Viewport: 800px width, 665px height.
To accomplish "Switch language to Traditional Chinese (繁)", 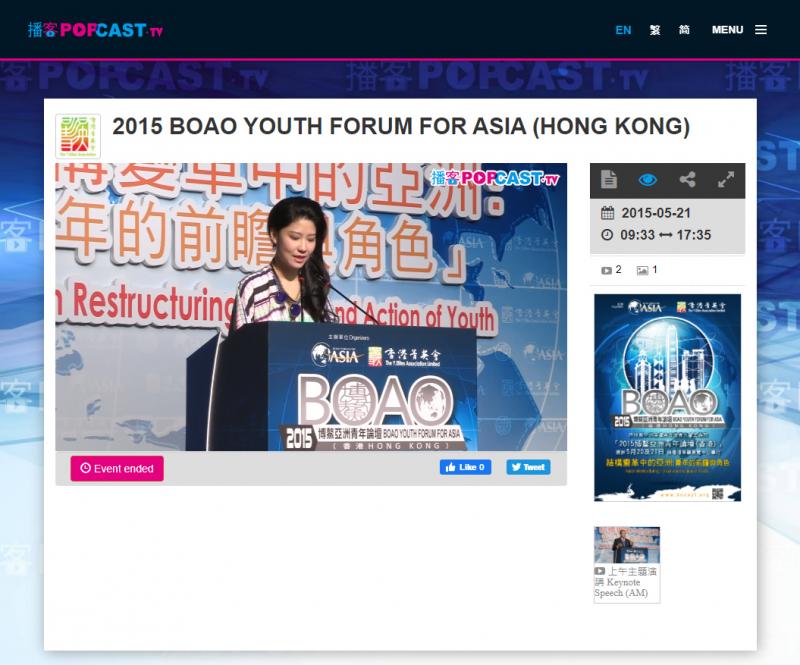I will 655,30.
